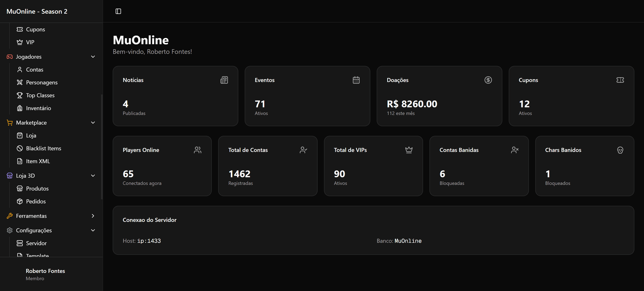644x291 pixels.
Task: Click the Host ip:1433 text
Action: [142, 241]
